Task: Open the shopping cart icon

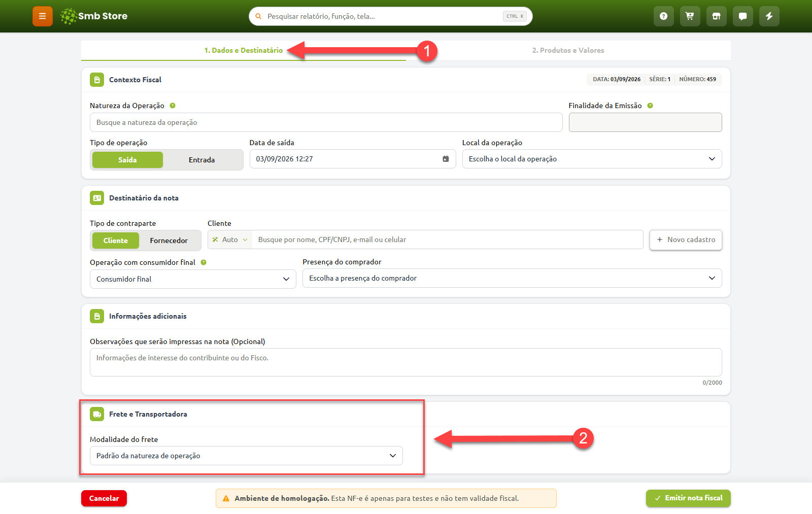Action: click(690, 16)
